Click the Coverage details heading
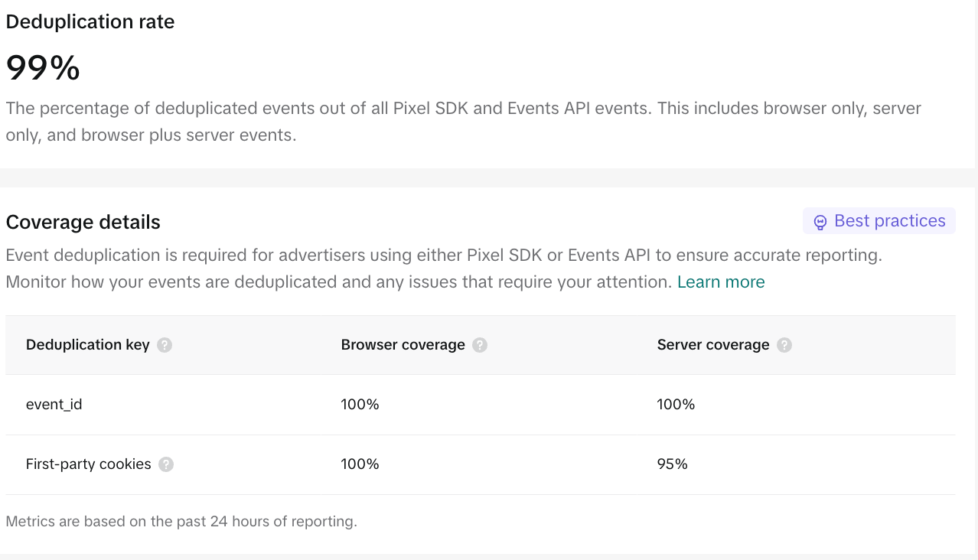 83,223
